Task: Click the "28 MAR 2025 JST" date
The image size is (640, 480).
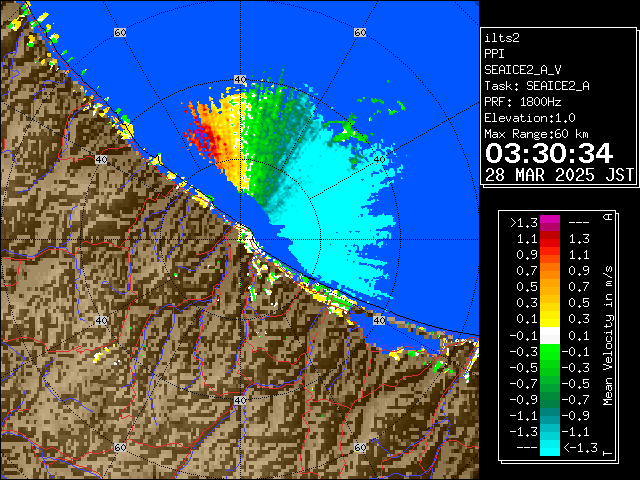Action: coord(559,175)
